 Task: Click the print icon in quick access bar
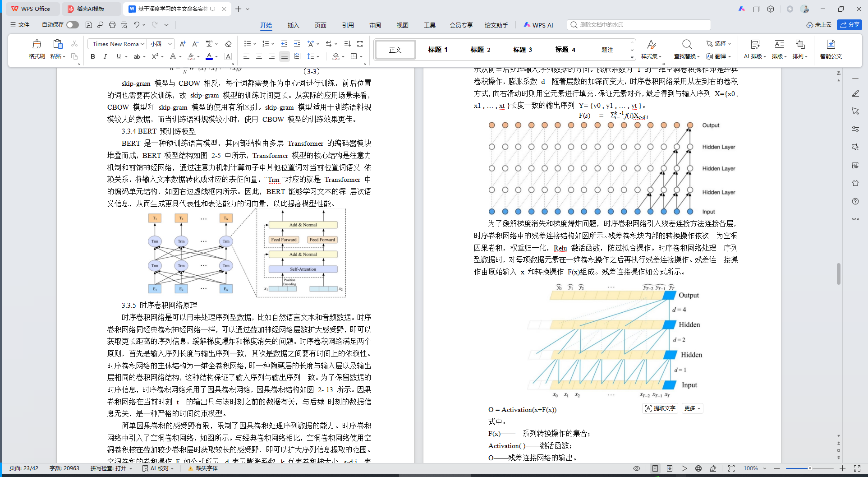[112, 25]
